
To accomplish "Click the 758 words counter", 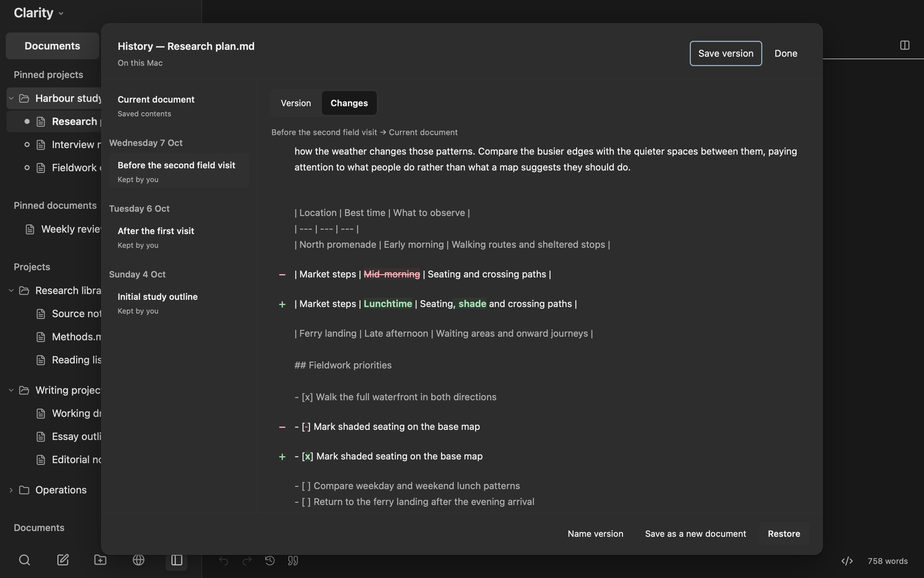I will (x=887, y=561).
